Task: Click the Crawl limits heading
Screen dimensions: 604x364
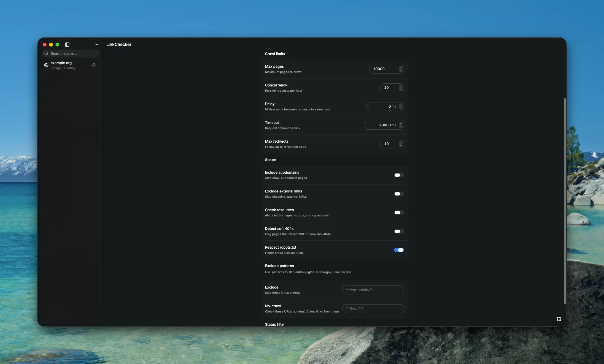Action: [x=275, y=54]
